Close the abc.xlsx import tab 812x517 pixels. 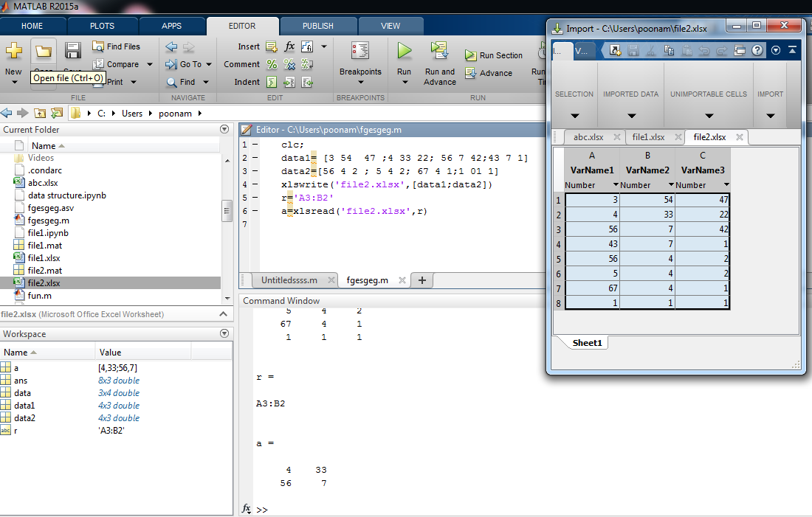click(x=616, y=137)
